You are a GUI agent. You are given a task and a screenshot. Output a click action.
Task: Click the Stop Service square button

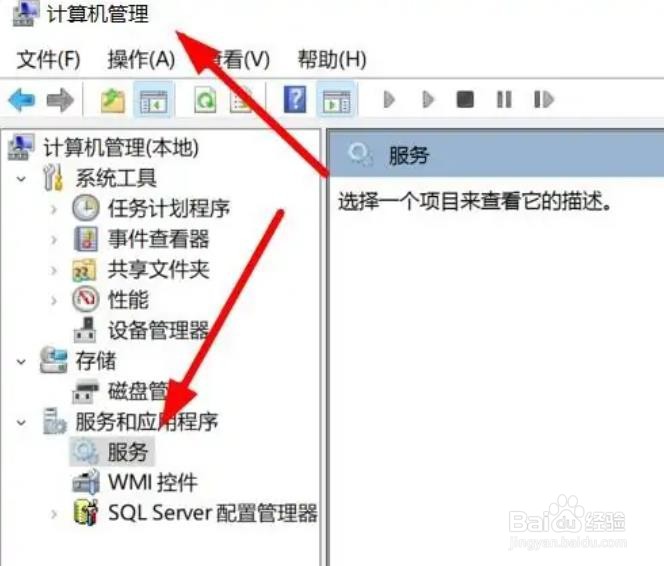pos(465,99)
